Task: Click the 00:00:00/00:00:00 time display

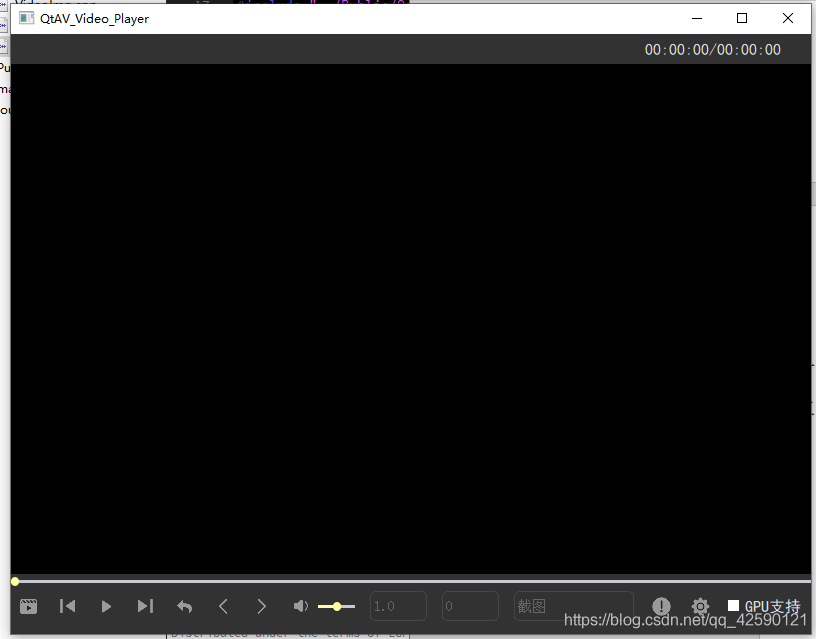Action: tap(712, 50)
